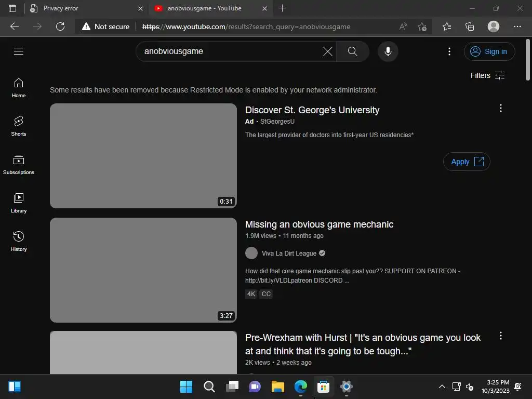Open the Favorites list
The width and height of the screenshot is (532, 399).
[x=447, y=26]
